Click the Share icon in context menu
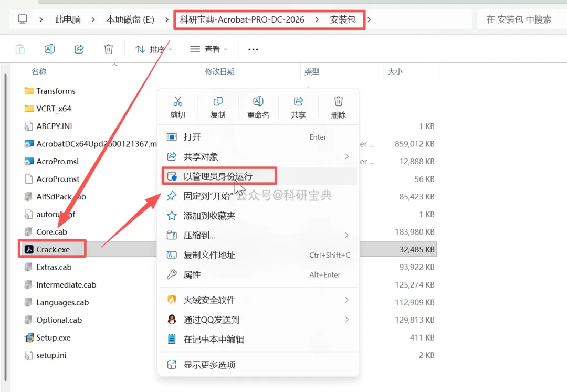Image resolution: width=567 pixels, height=392 pixels. (x=298, y=101)
